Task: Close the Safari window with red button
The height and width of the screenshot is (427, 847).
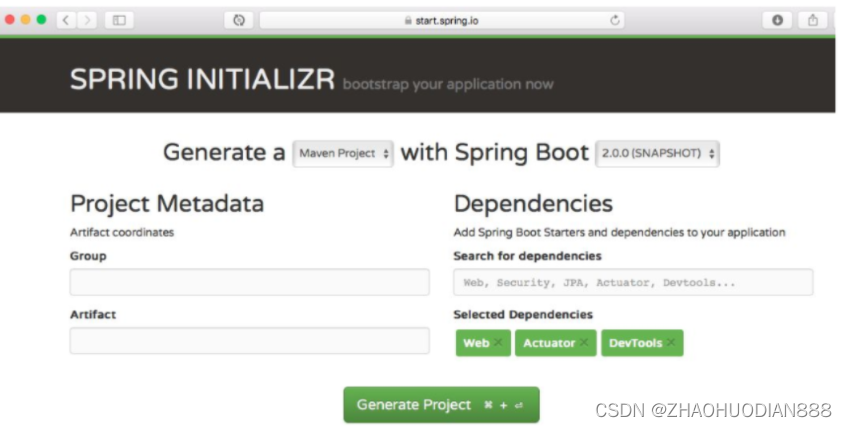Action: (x=10, y=20)
